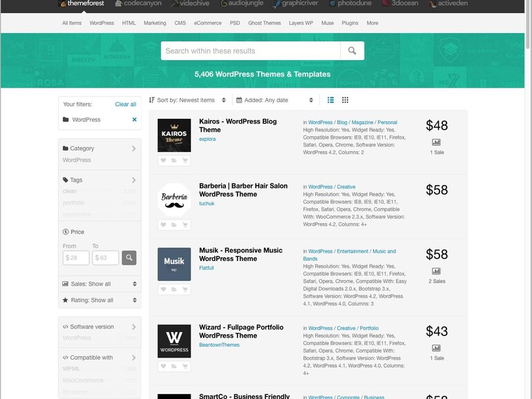The width and height of the screenshot is (532, 399).
Task: Click the search magnifier button in banner
Action: click(352, 51)
